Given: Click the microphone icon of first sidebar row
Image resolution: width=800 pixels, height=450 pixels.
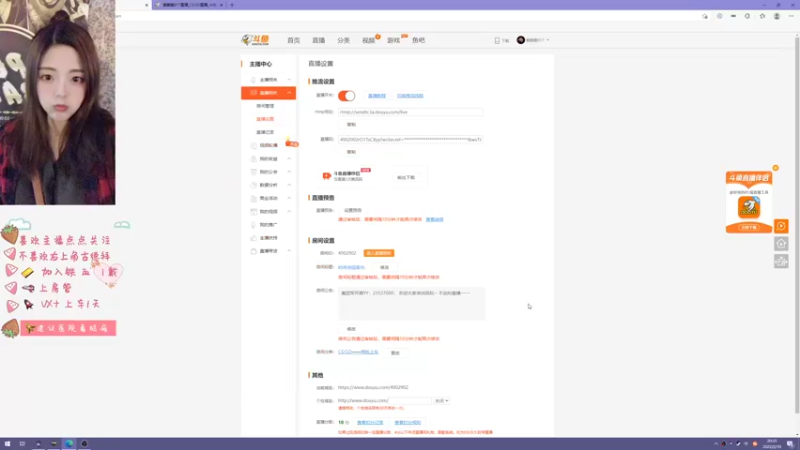Looking at the screenshot, I should (253, 80).
